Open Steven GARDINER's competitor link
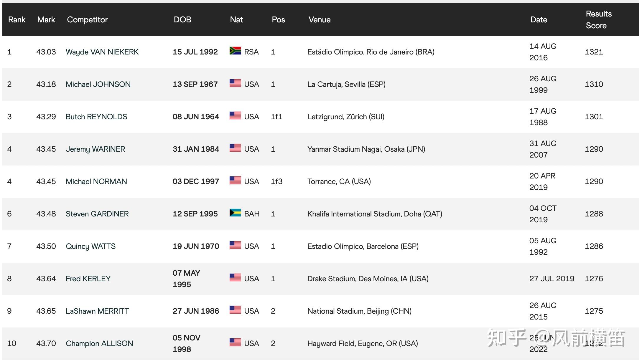 97,214
